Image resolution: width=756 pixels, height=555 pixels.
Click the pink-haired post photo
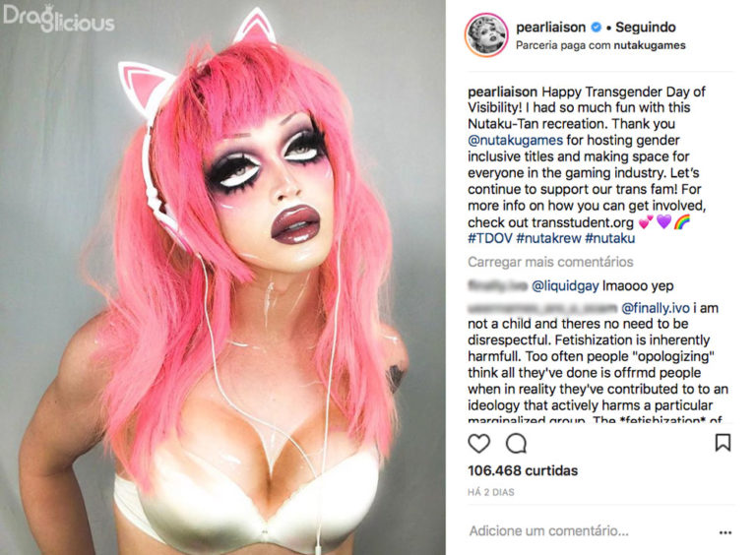click(222, 277)
